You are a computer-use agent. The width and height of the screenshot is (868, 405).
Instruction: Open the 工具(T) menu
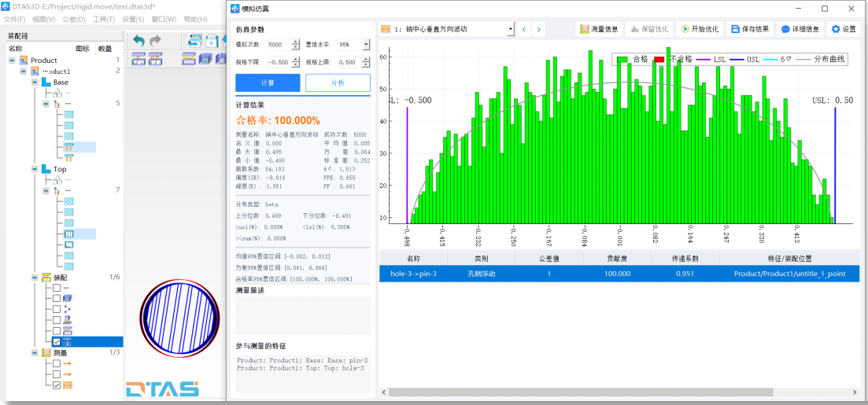(104, 19)
